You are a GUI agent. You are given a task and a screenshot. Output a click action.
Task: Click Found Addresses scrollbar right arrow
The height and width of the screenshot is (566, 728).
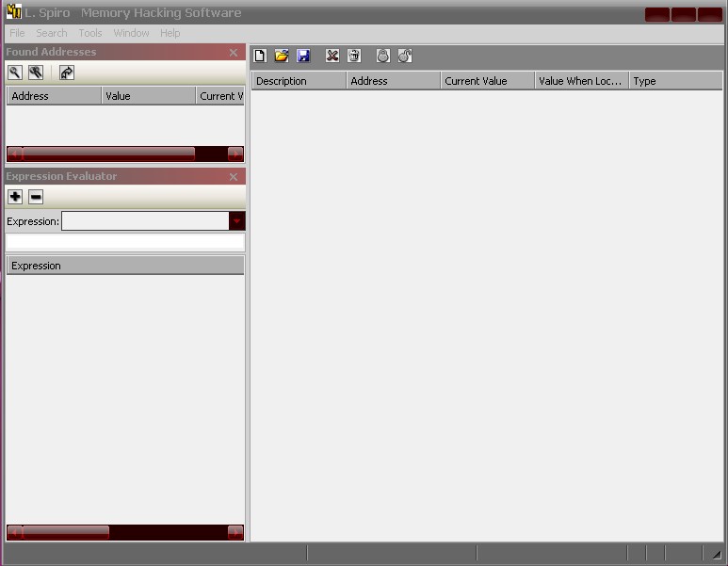[x=235, y=154]
